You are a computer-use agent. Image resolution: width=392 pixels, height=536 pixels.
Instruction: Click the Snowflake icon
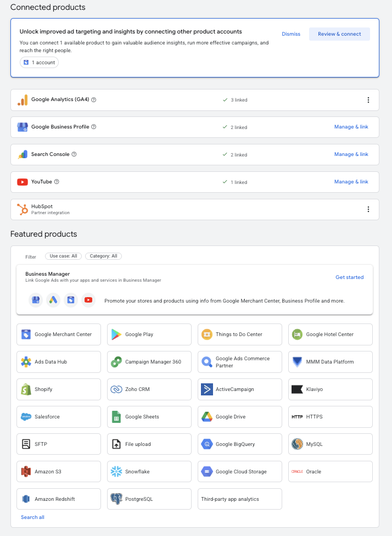pyautogui.click(x=116, y=472)
